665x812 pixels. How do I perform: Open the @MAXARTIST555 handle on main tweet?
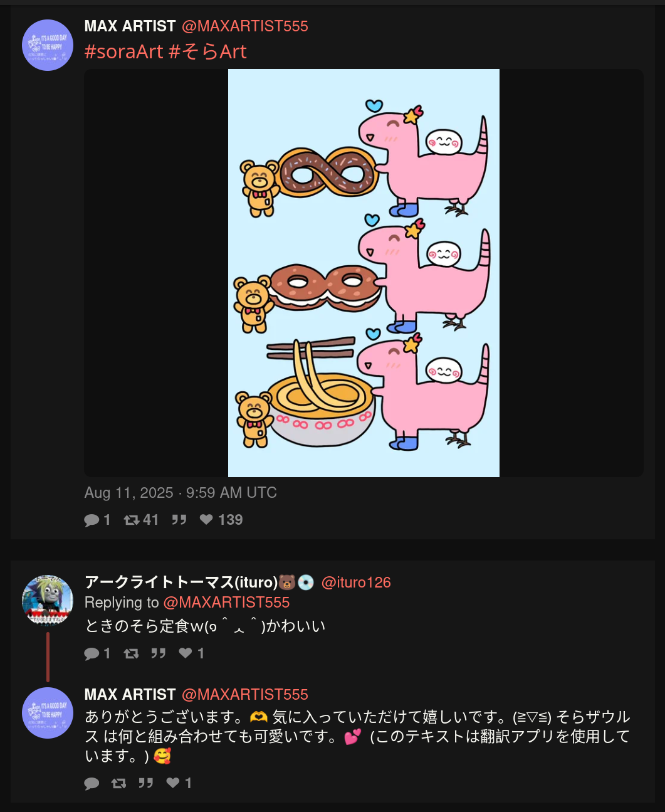(x=245, y=26)
